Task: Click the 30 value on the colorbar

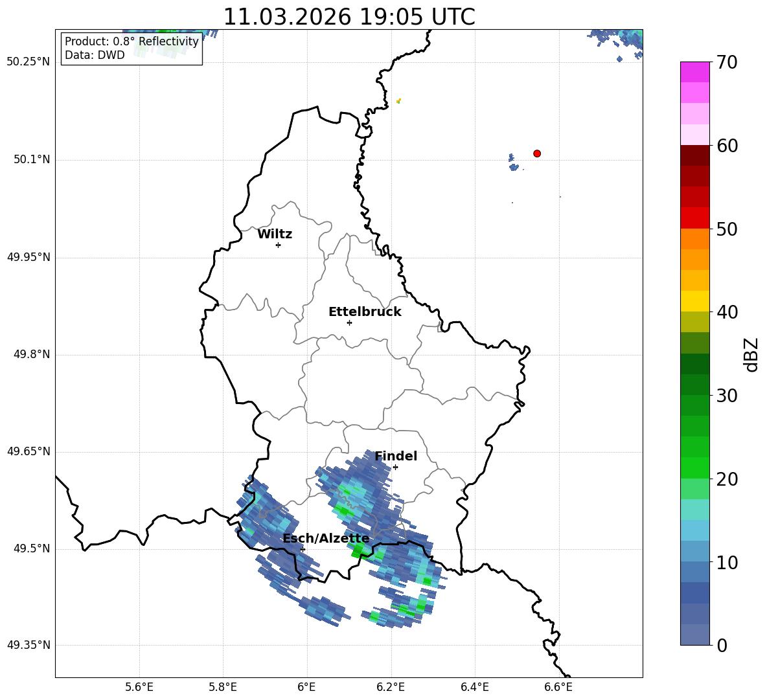Action: [727, 396]
